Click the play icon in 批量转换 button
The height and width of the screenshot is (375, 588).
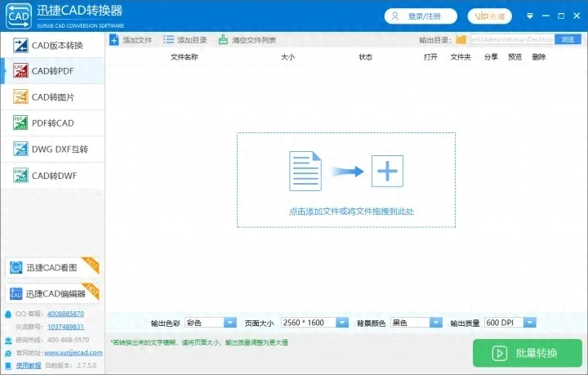[x=500, y=353]
